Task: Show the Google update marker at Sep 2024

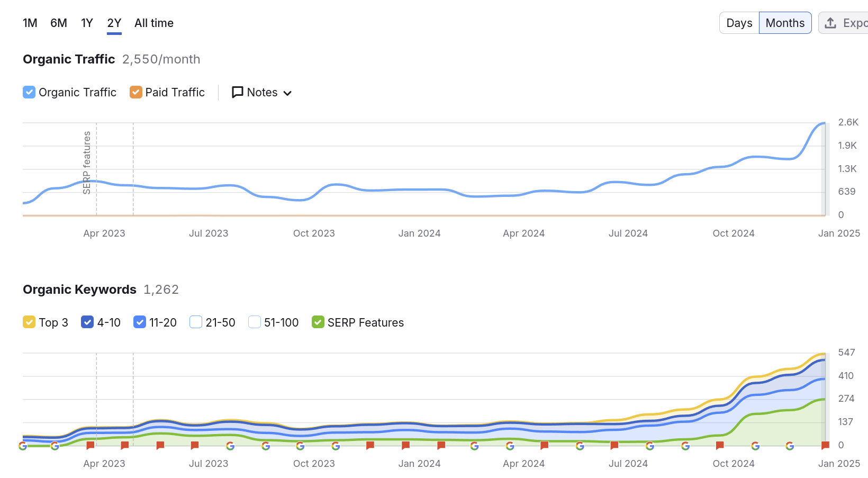Action: (x=685, y=446)
